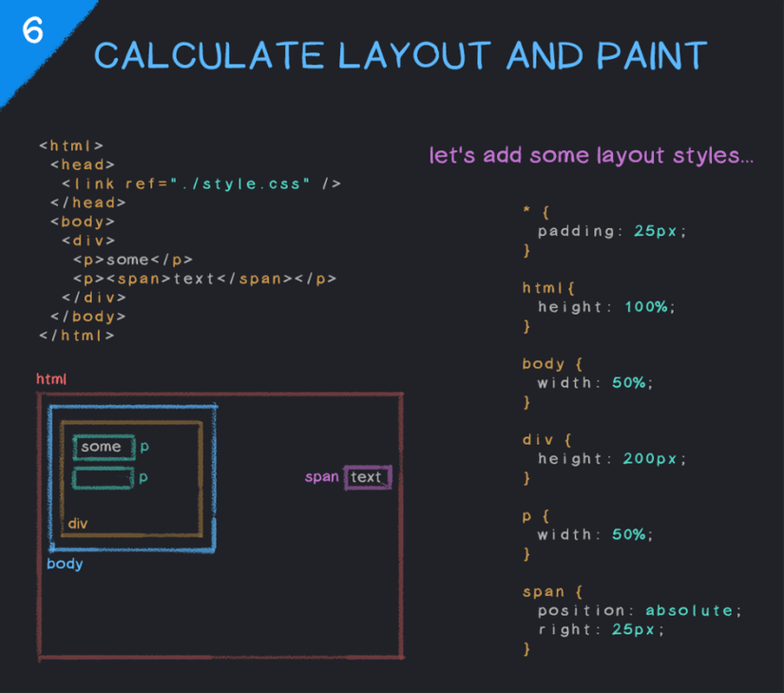The height and width of the screenshot is (693, 784).
Task: Click the 'div {' CSS selector
Action: click(x=547, y=440)
